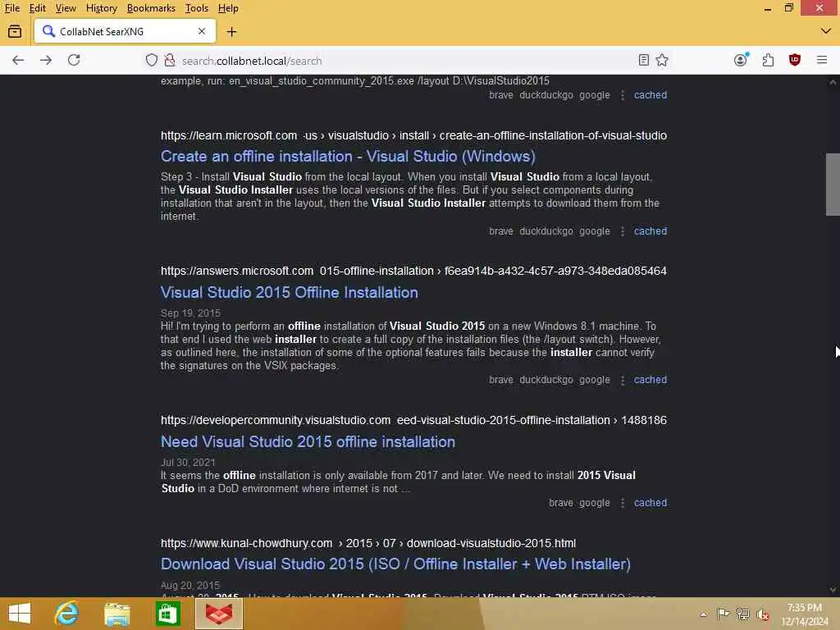The height and width of the screenshot is (630, 840).
Task: Go back to the previous page
Action: [x=18, y=60]
